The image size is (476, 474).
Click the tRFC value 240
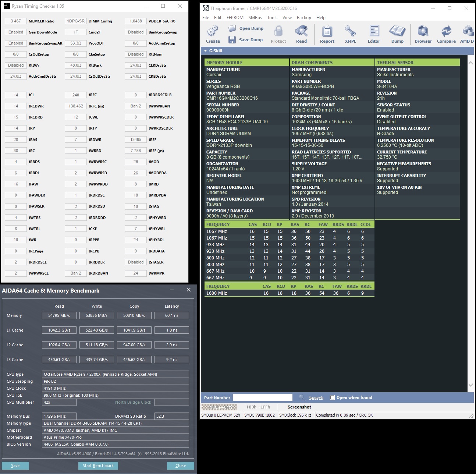click(76, 95)
